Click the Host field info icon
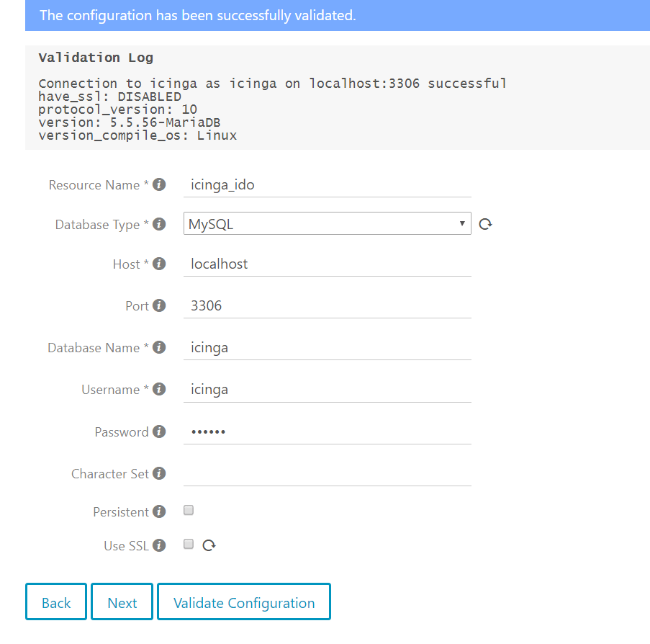Viewport: 650px width, 644px height. click(x=159, y=264)
